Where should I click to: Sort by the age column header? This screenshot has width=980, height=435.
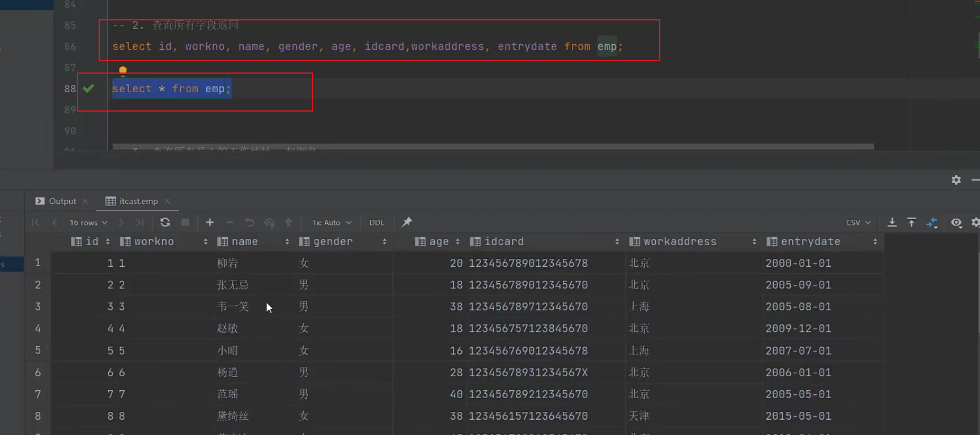pos(437,242)
